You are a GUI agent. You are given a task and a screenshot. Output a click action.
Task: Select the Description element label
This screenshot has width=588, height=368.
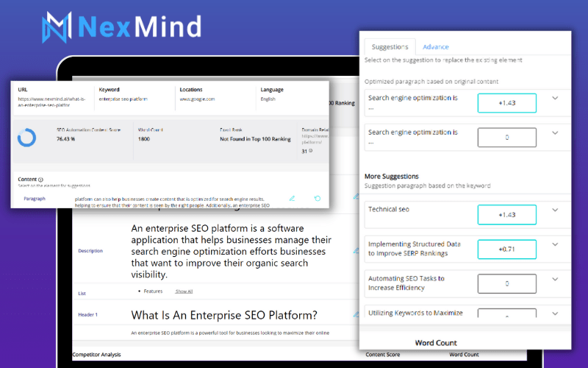click(90, 251)
